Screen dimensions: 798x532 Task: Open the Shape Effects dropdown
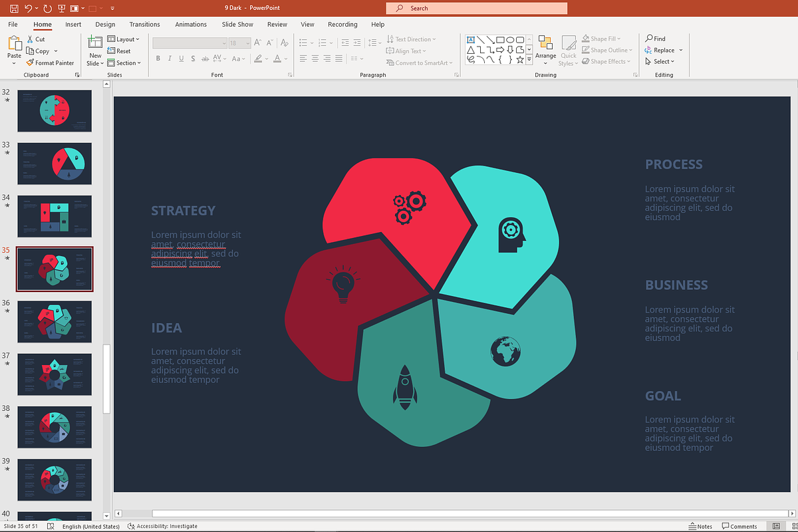606,62
